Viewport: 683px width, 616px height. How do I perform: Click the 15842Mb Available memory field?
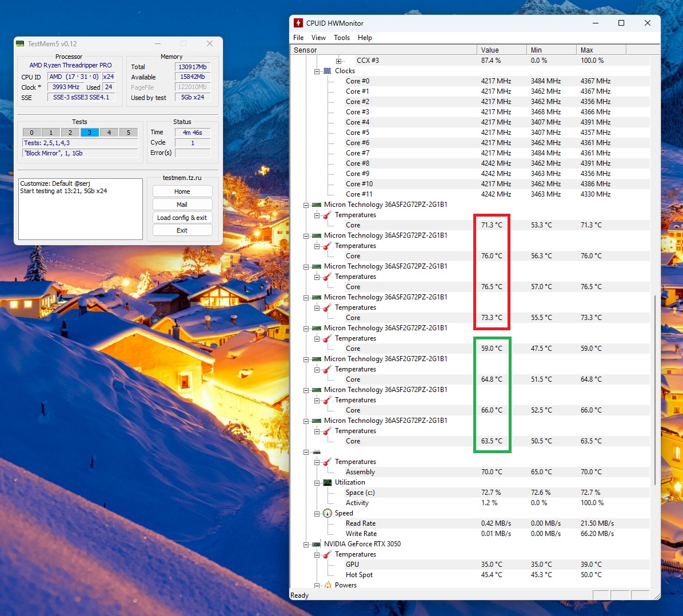point(193,77)
